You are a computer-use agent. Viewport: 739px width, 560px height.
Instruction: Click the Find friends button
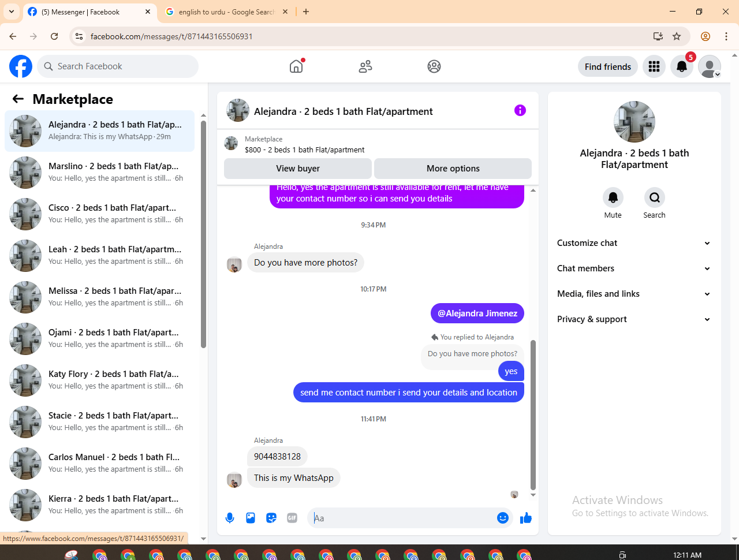(x=608, y=66)
